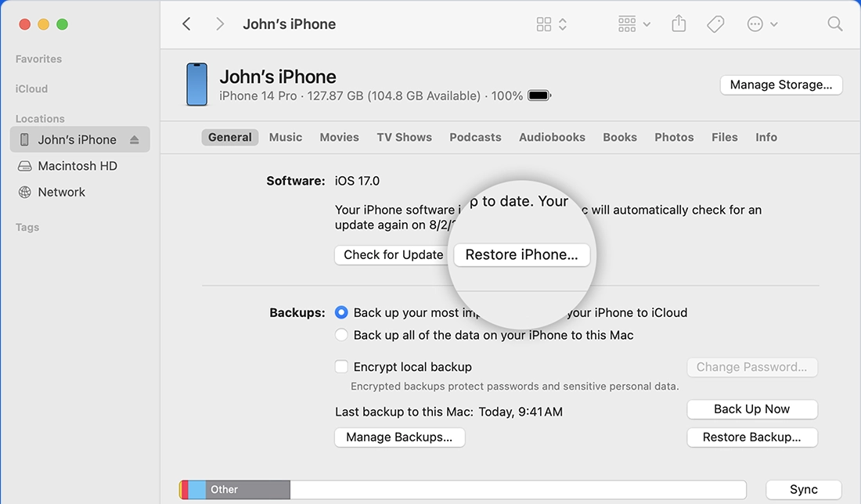
Task: Select Macintosh HD in the sidebar
Action: tap(77, 166)
